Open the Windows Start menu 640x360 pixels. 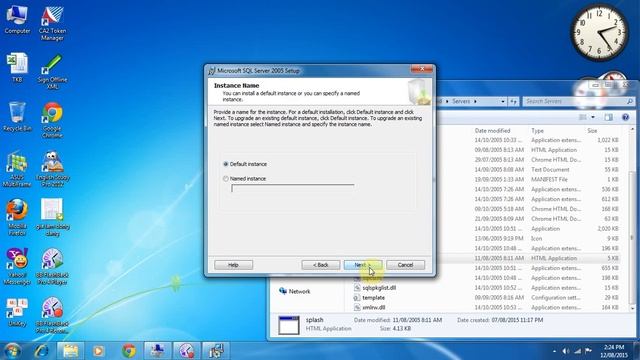(x=12, y=351)
